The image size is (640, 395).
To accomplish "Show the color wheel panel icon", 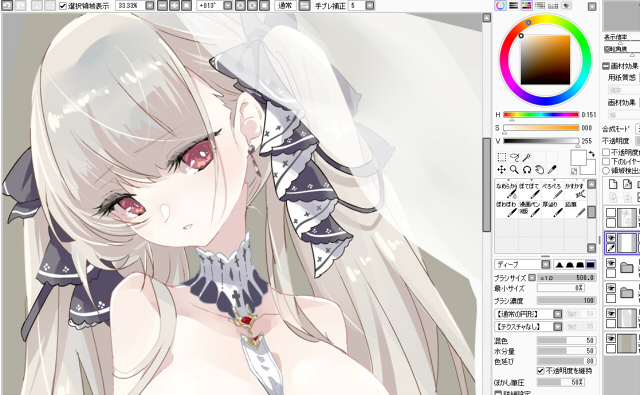I will click(x=500, y=5).
